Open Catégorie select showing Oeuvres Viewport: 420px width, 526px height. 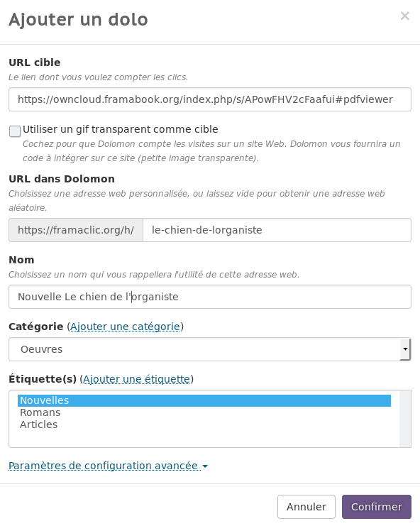click(x=210, y=349)
